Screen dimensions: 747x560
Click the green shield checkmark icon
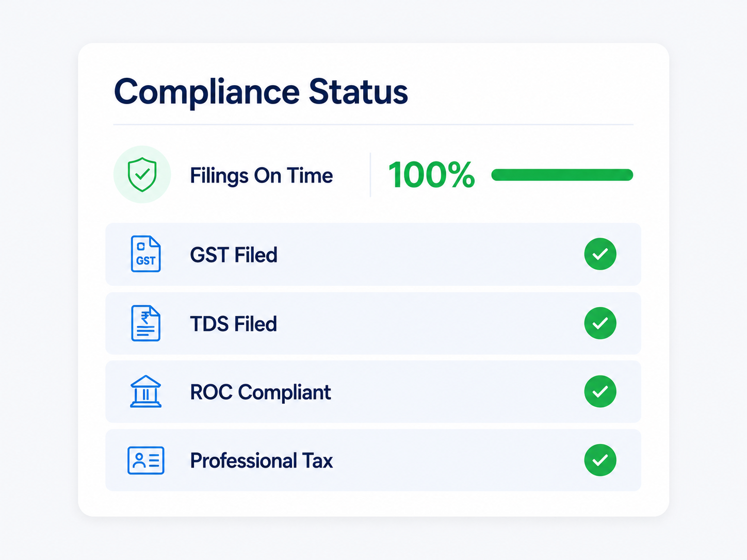tap(142, 175)
